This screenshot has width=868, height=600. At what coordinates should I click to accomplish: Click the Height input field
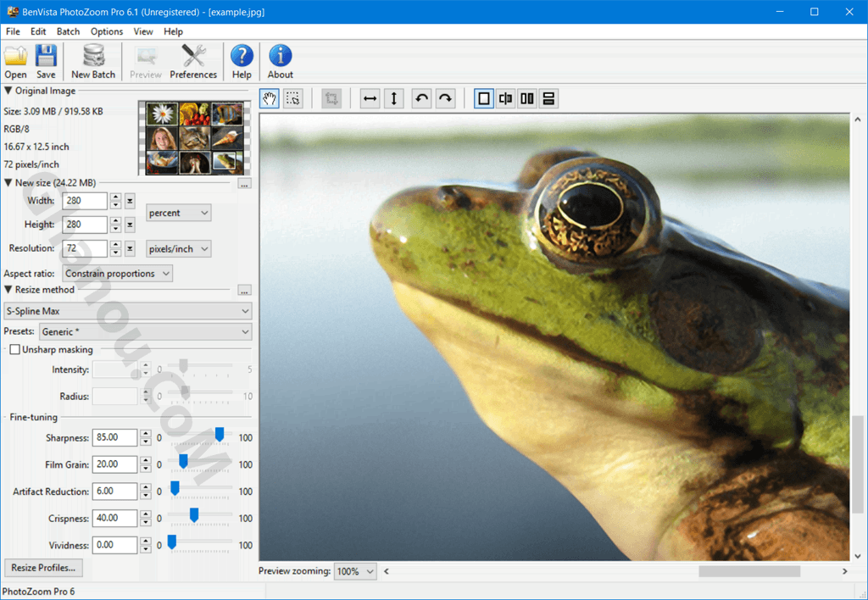[85, 225]
